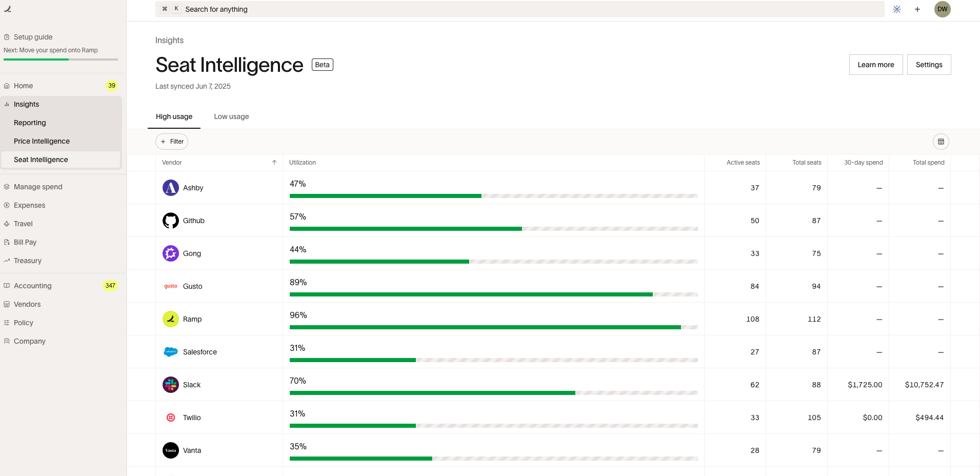Click the Search for anything field
The height and width of the screenshot is (476, 980).
coord(519,9)
